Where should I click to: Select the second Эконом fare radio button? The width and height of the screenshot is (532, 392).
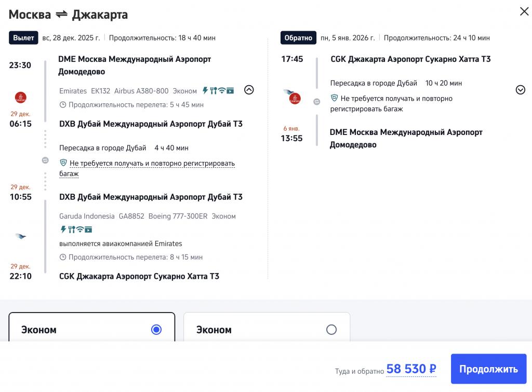pyautogui.click(x=331, y=330)
